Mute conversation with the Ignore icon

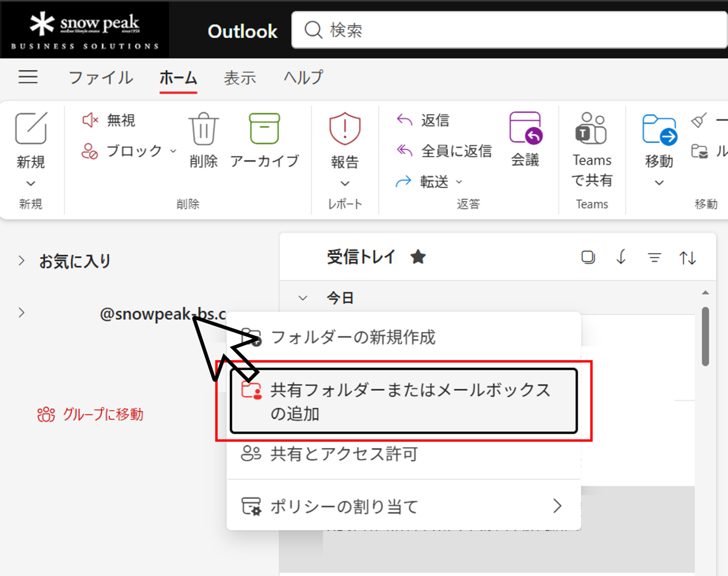90,120
